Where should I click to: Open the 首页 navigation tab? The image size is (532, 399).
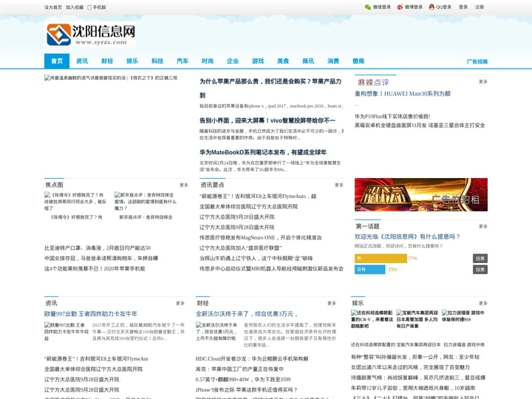57,61
